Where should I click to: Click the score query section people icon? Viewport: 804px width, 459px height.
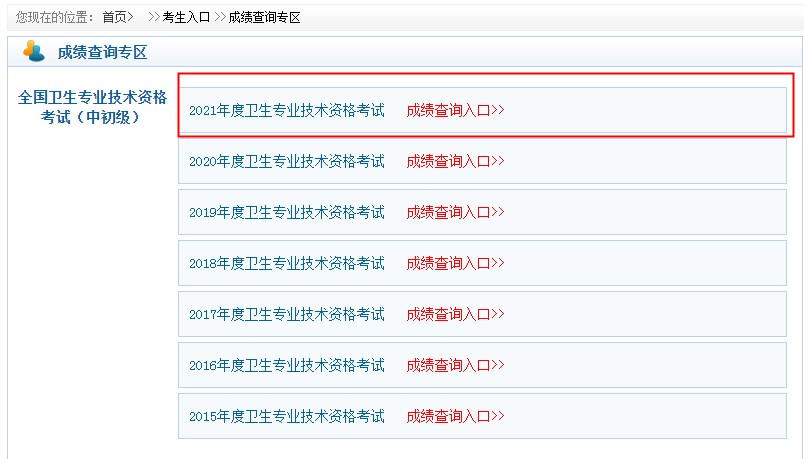click(x=34, y=51)
